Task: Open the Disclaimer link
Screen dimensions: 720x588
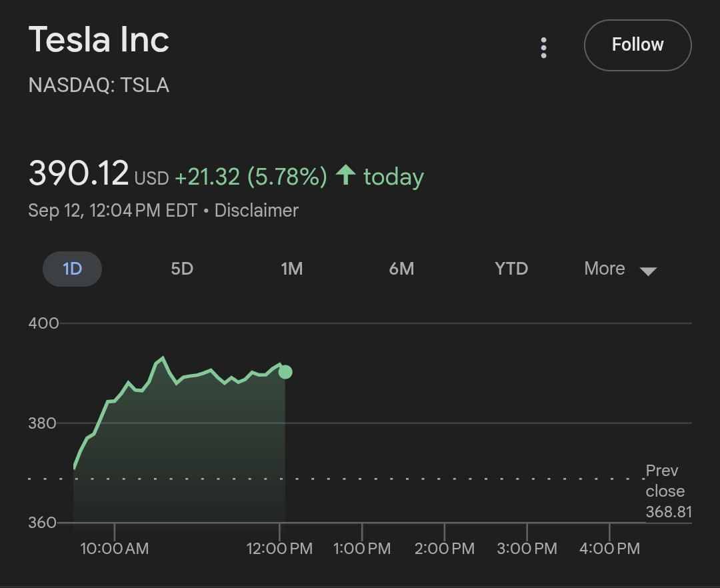Action: (256, 211)
